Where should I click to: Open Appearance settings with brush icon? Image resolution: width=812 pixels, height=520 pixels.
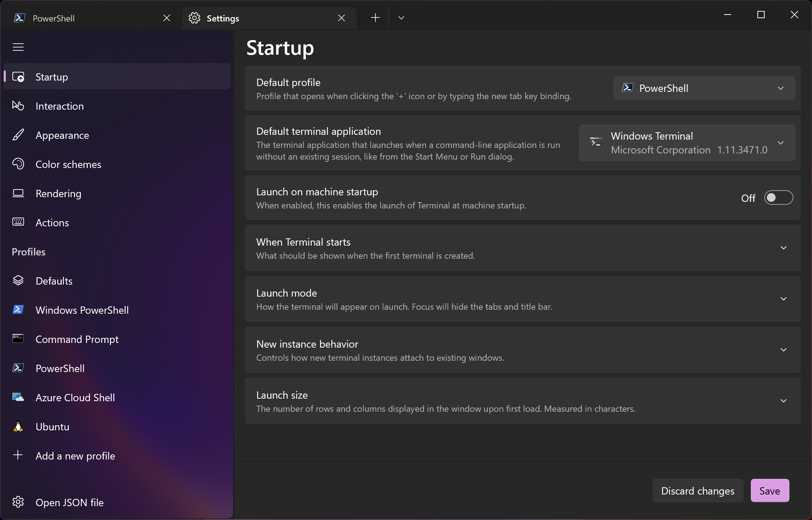point(62,135)
